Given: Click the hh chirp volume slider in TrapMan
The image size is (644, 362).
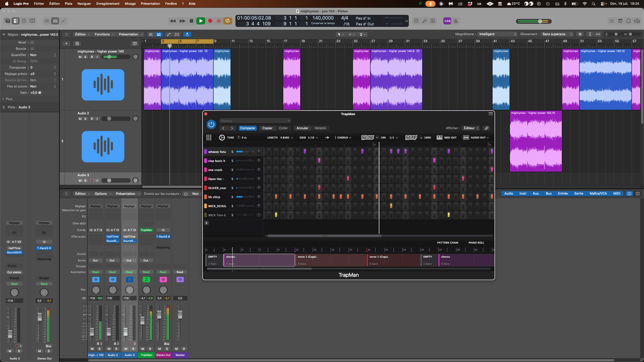Looking at the screenshot, I should pyautogui.click(x=245, y=197).
